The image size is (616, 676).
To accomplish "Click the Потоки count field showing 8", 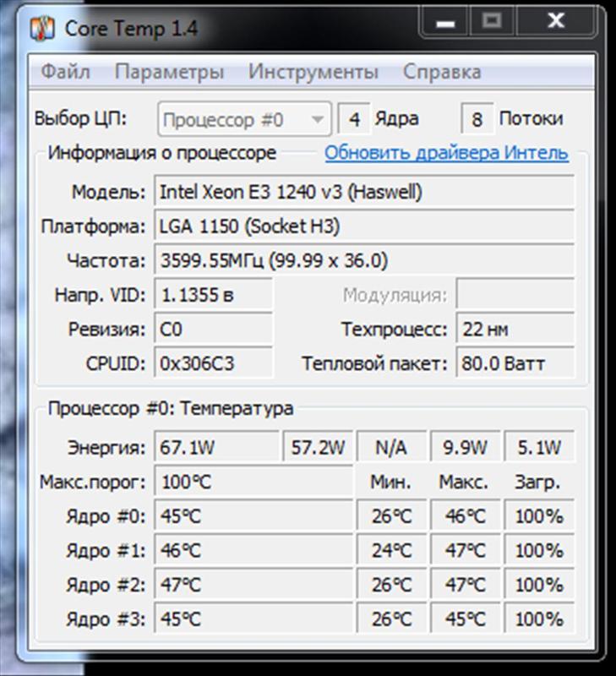I will pos(477,119).
